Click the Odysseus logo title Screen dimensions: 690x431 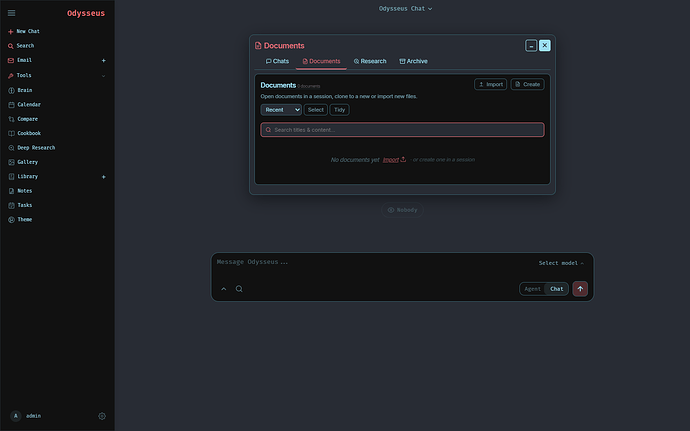click(86, 13)
